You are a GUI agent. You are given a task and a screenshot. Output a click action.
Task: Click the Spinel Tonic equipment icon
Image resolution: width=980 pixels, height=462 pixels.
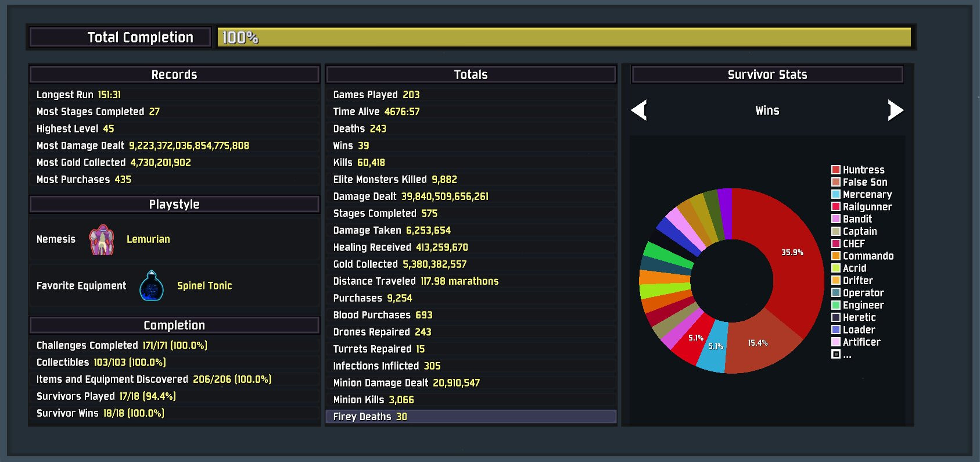coord(152,286)
